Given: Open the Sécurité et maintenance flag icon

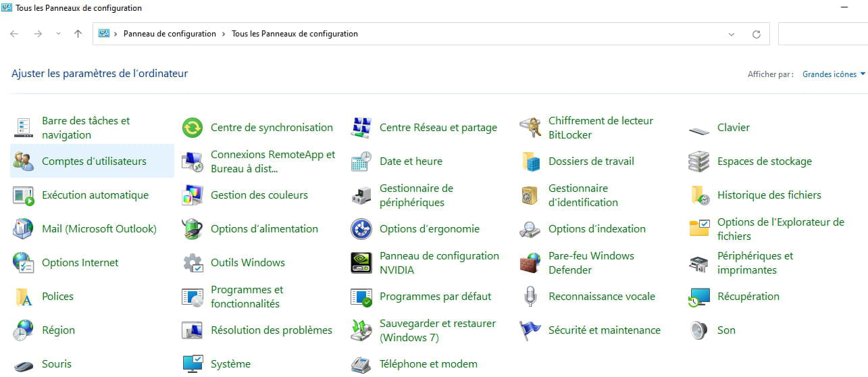Looking at the screenshot, I should pyautogui.click(x=530, y=330).
